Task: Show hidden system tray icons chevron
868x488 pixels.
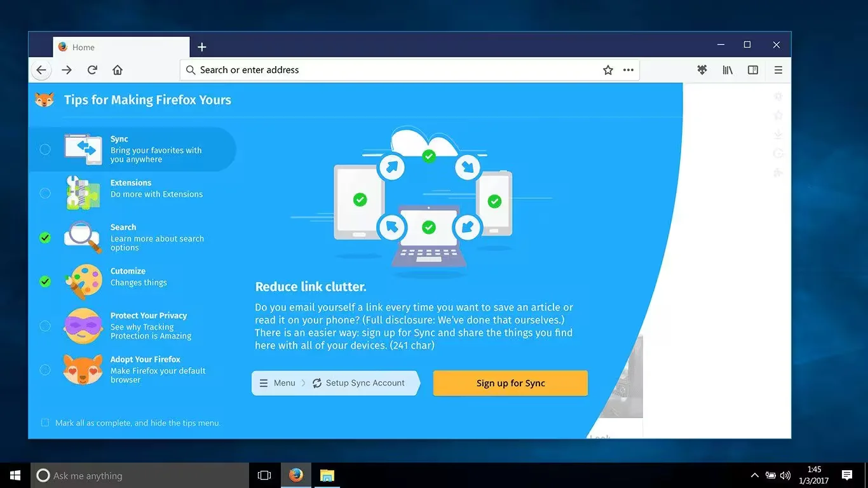Action: tap(755, 475)
